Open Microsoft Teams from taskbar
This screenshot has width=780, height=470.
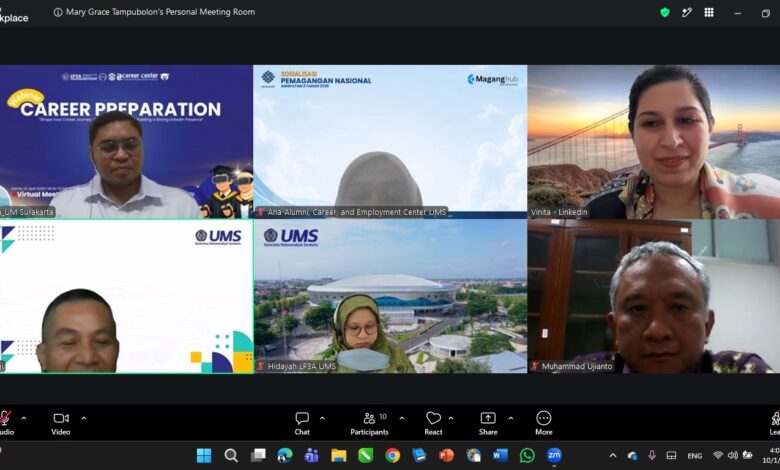pyautogui.click(x=311, y=455)
